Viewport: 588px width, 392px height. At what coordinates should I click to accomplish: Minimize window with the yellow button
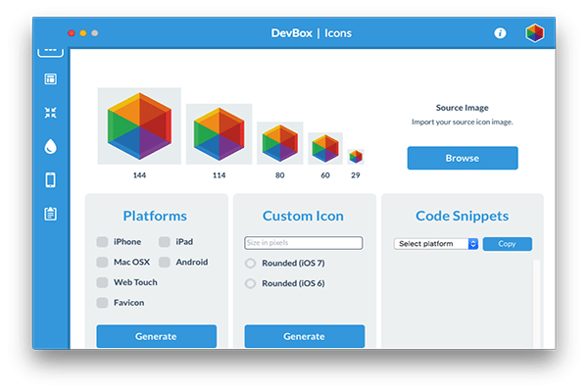click(83, 33)
